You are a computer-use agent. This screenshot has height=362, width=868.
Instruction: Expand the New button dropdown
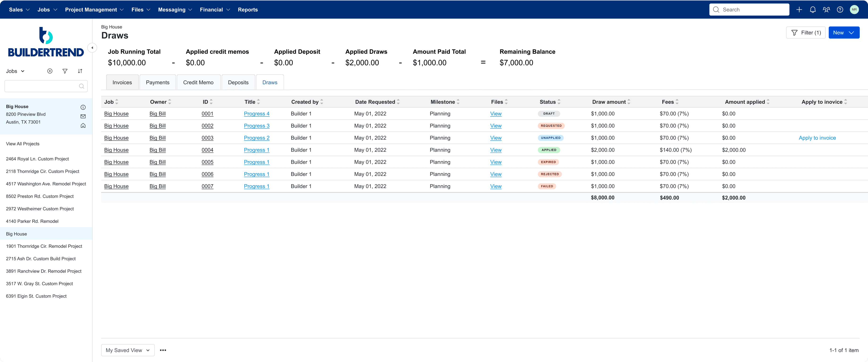click(851, 33)
